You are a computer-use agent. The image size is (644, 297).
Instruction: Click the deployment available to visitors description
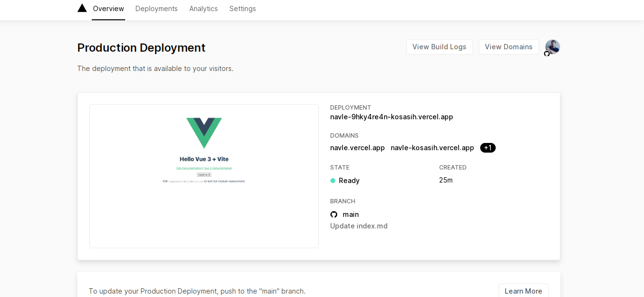155,69
